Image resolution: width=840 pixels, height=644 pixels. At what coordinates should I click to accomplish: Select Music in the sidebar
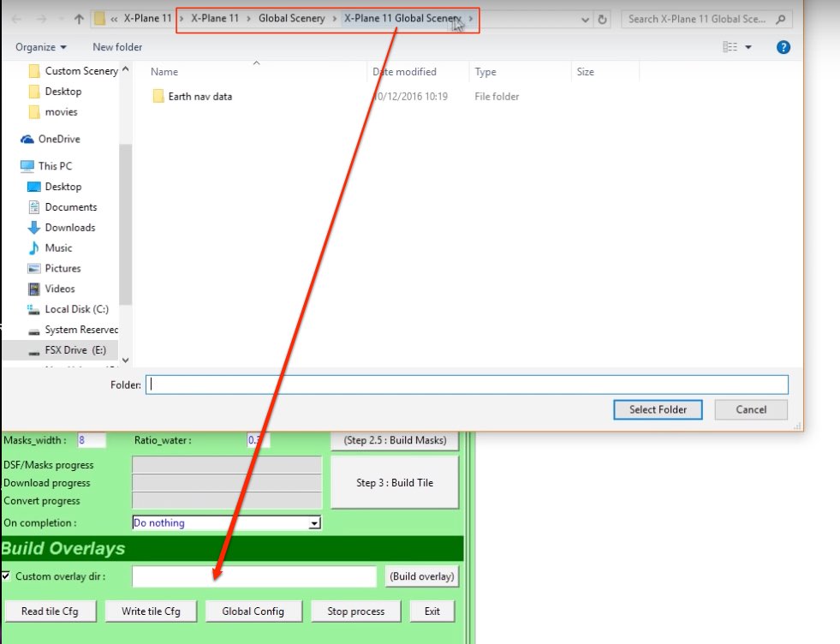[58, 248]
